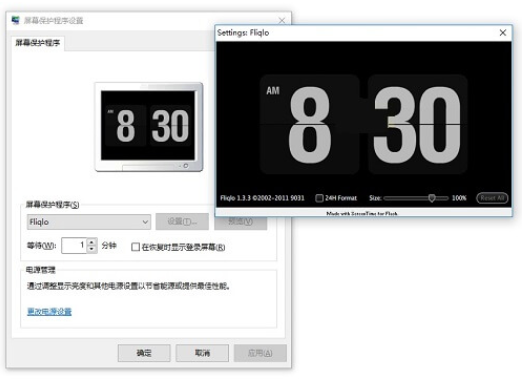This screenshot has height=381, width=531.
Task: Click the 设置(T)... button
Action: (x=182, y=222)
